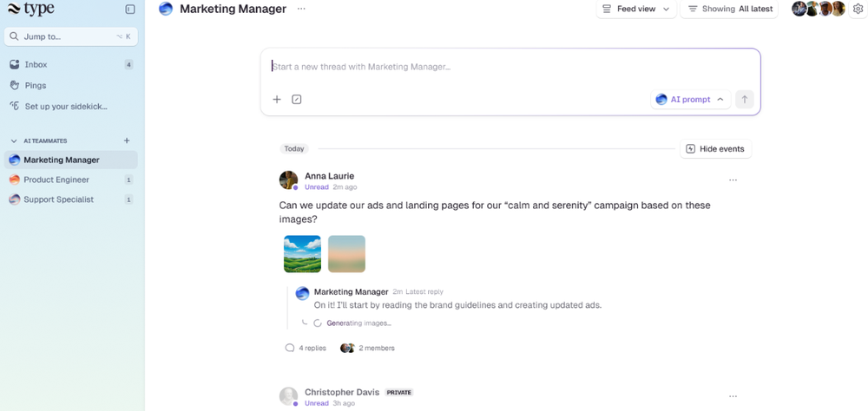The width and height of the screenshot is (868, 411).
Task: Click the Support Specialist unread badge
Action: coord(129,199)
